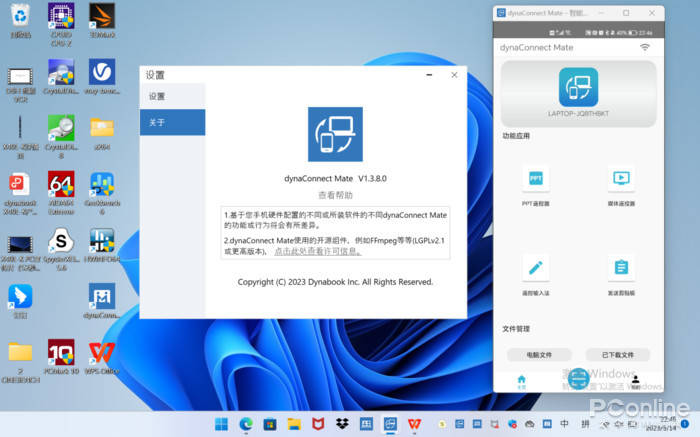This screenshot has height=437, width=700.
Task: Click the send clipboard icon
Action: (x=621, y=268)
